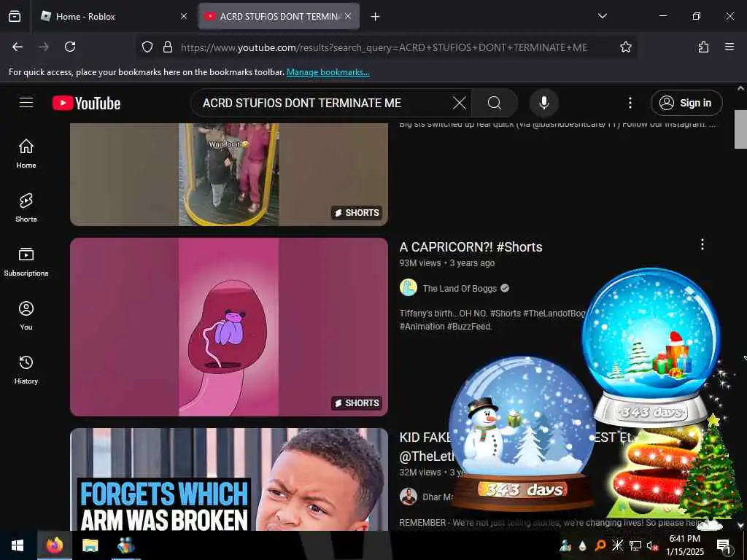This screenshot has width=747, height=560.
Task: Click 93M views text
Action: click(420, 262)
